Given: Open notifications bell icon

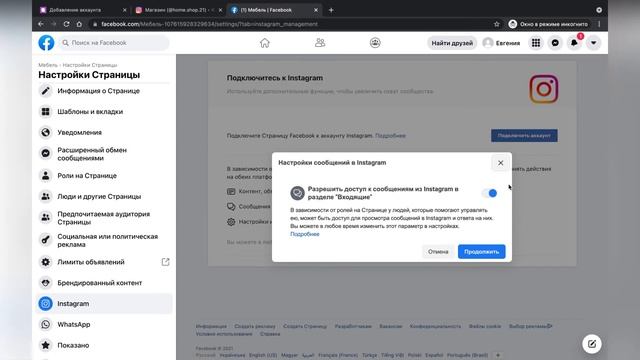Looking at the screenshot, I should [574, 43].
